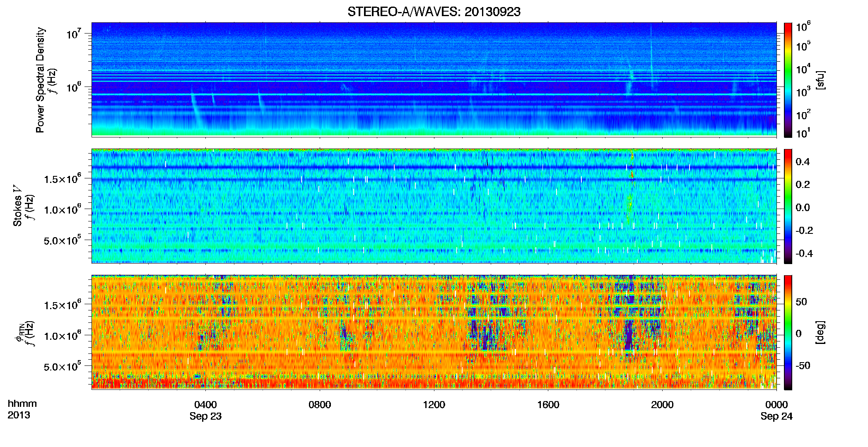Click 1.5×10^6 tick on φ RTN panel

[62, 305]
